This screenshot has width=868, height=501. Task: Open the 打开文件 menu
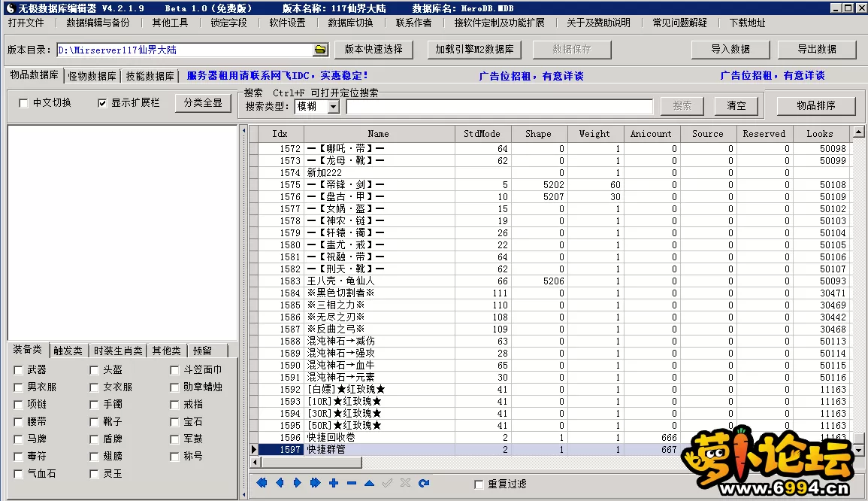click(26, 23)
